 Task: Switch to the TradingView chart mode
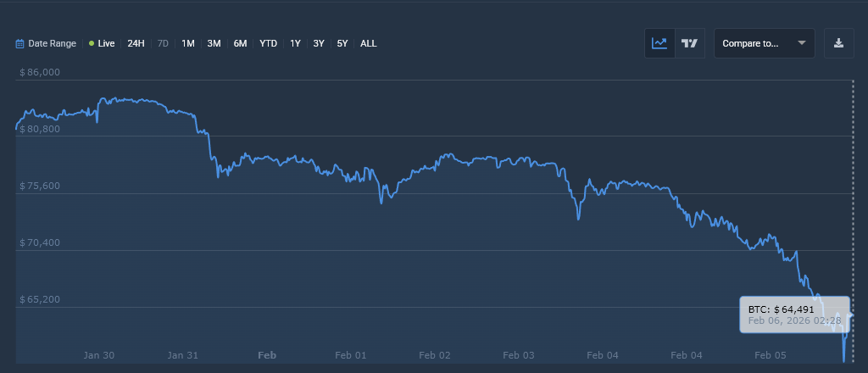(x=689, y=43)
